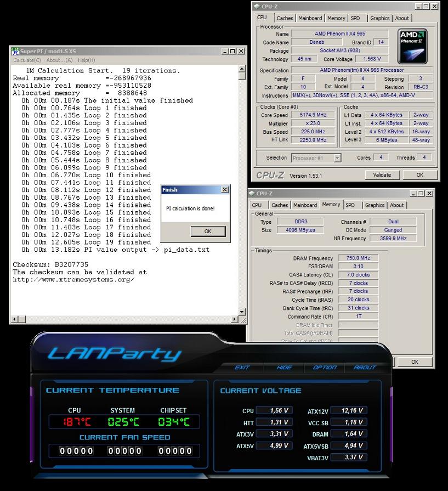This screenshot has height=491, width=448.
Task: Open the About...(A) menu in Super PI
Action: pos(59,60)
